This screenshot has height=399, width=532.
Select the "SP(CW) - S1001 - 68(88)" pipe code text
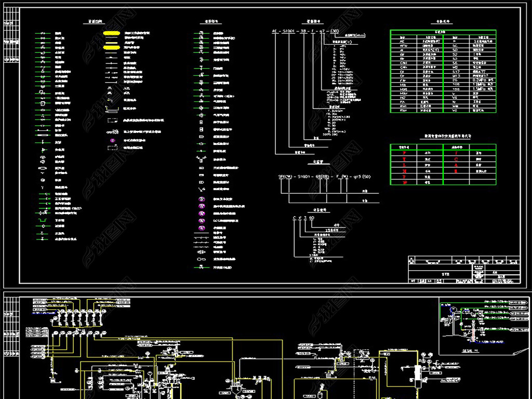click(303, 177)
